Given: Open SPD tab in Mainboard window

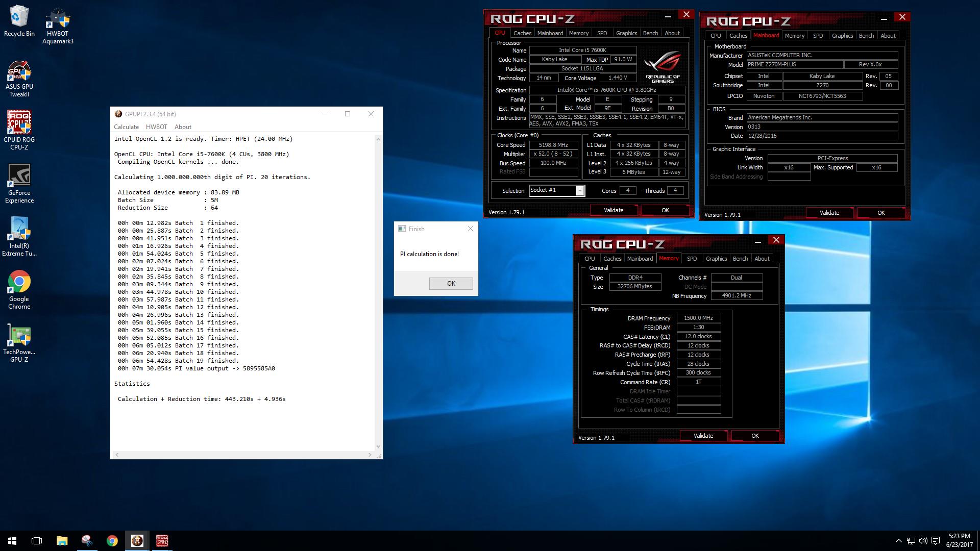Looking at the screenshot, I should click(x=818, y=36).
